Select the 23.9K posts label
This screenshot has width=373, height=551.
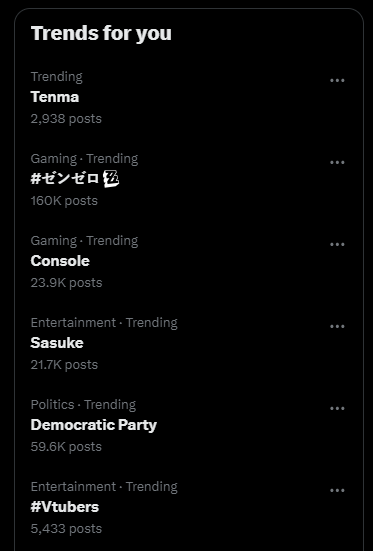66,283
